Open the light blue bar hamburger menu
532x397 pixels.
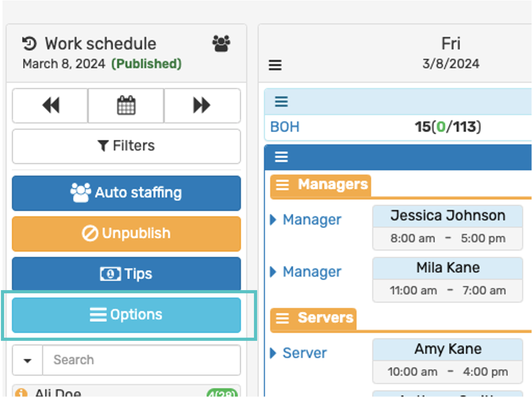[x=281, y=101]
